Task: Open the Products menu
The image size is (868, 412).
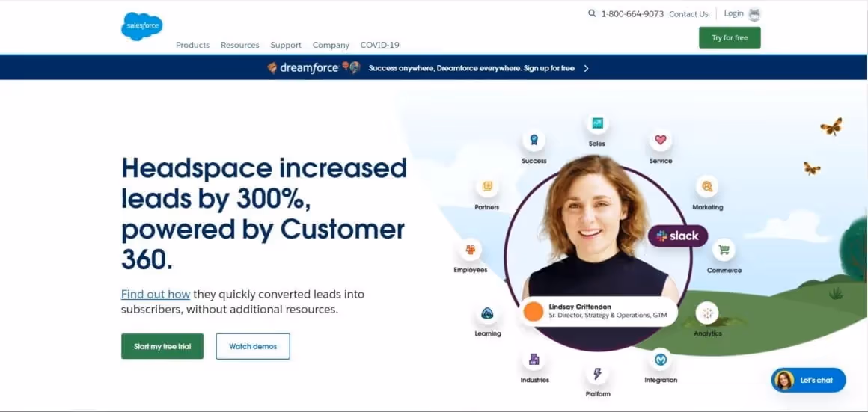Action: coord(192,46)
